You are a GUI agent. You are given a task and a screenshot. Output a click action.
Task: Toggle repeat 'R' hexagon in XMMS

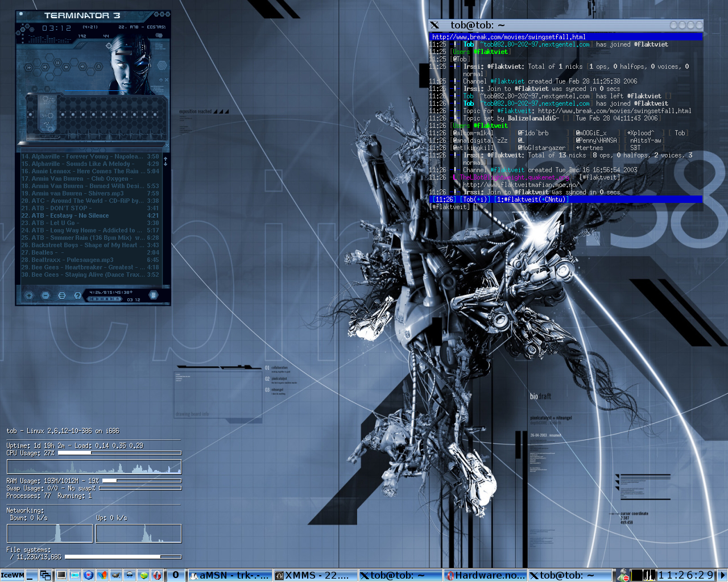47,89
